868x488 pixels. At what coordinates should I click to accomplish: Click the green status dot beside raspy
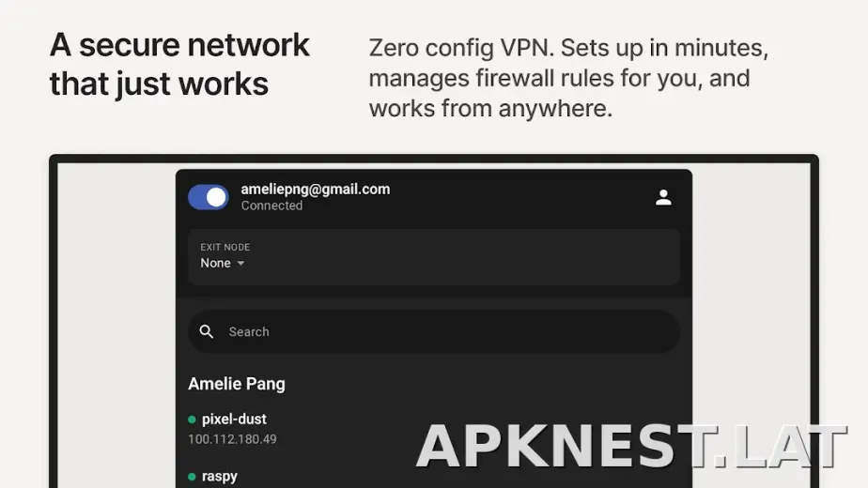[x=192, y=477]
